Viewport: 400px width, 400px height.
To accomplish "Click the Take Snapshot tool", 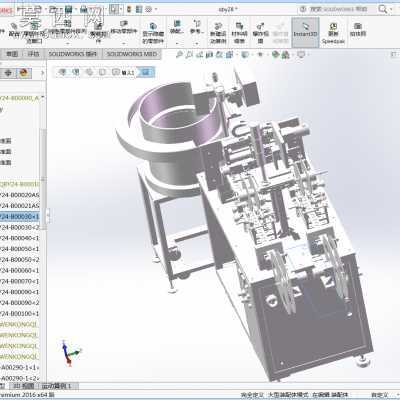I will point(358,29).
